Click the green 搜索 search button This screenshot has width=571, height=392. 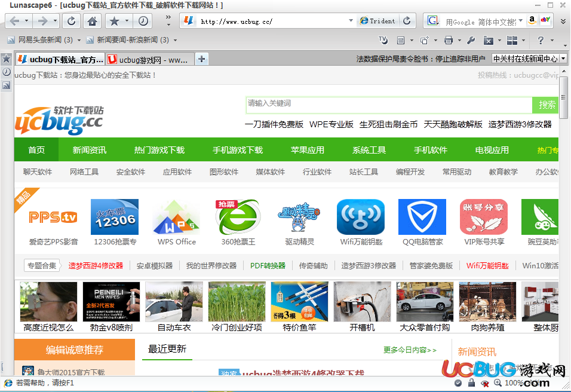click(x=545, y=105)
